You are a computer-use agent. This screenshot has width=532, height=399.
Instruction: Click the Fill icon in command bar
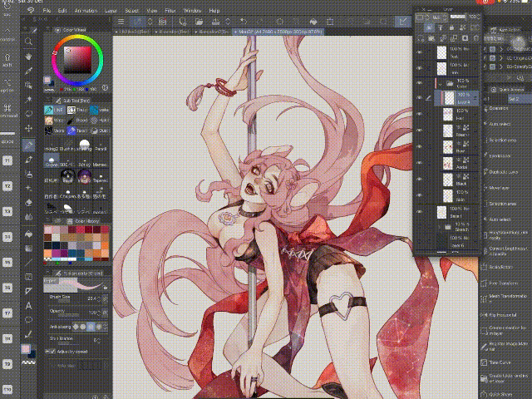point(313,22)
